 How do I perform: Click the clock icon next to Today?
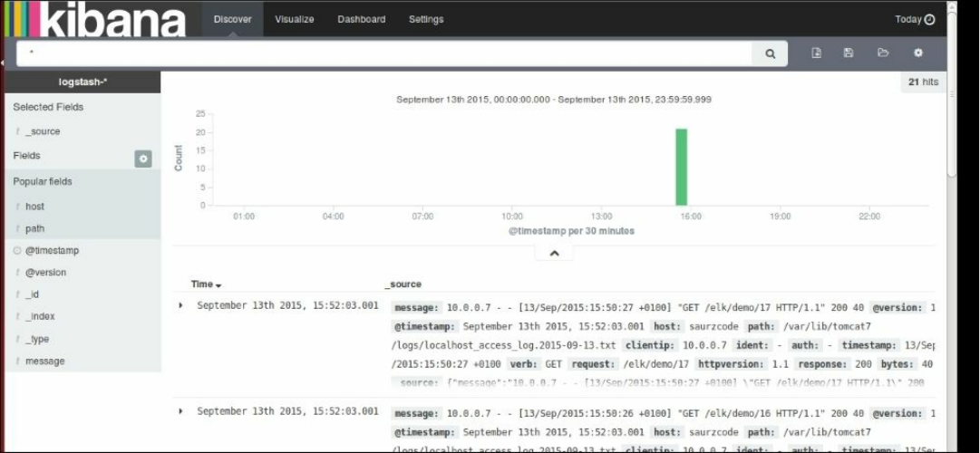pos(929,19)
